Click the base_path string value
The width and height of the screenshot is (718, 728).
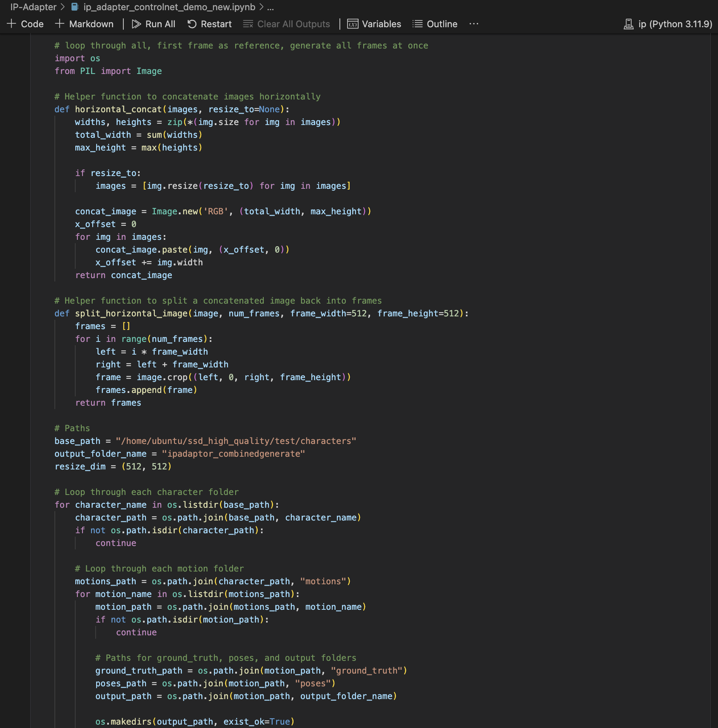tap(236, 441)
